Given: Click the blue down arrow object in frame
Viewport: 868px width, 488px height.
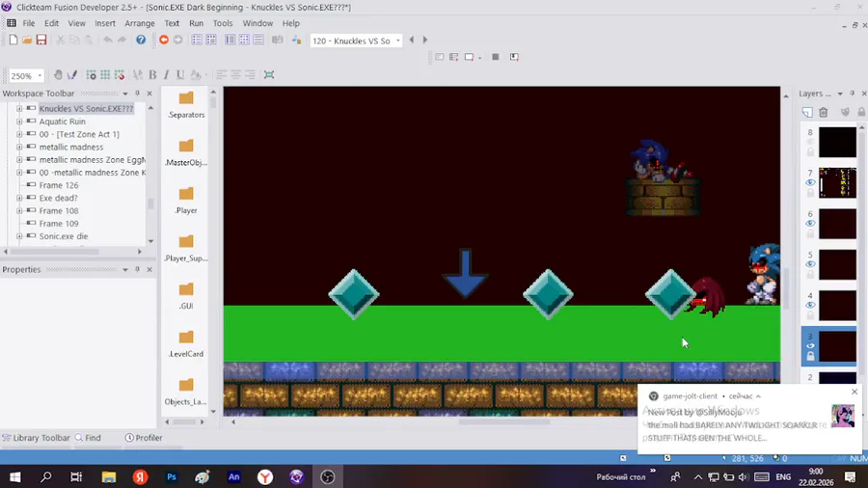Looking at the screenshot, I should [x=465, y=273].
